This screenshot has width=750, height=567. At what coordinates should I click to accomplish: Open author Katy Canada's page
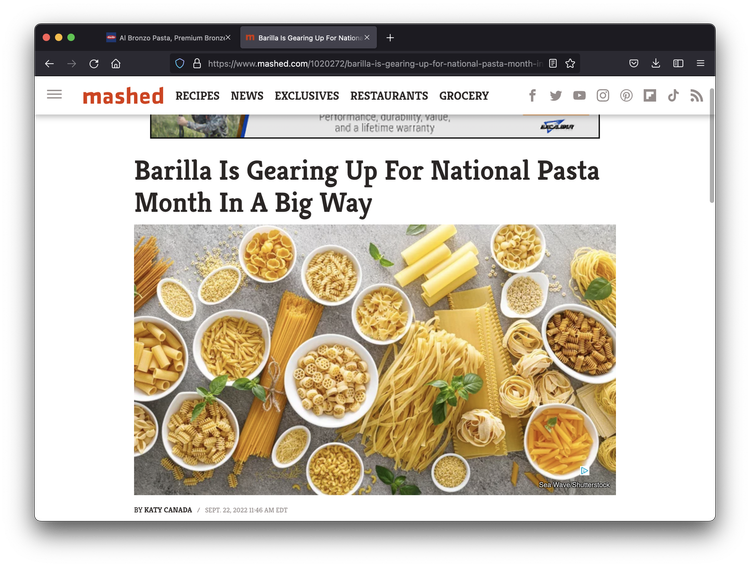[168, 510]
